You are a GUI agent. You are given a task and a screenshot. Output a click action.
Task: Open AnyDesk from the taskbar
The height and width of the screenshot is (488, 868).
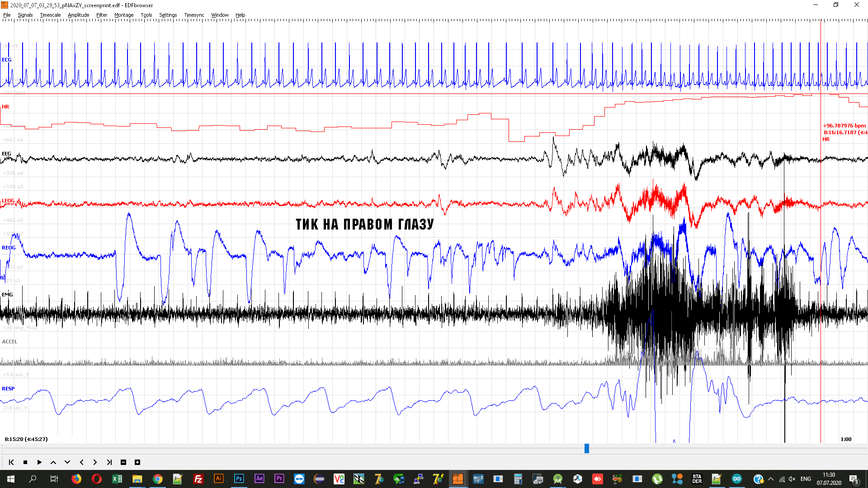[598, 479]
